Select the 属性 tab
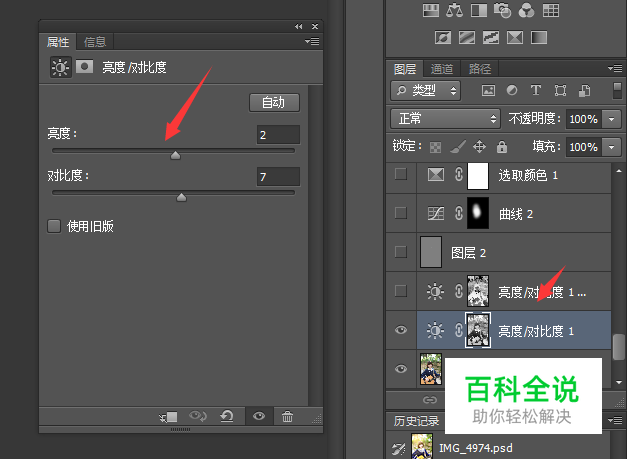The height and width of the screenshot is (459, 627). click(58, 42)
